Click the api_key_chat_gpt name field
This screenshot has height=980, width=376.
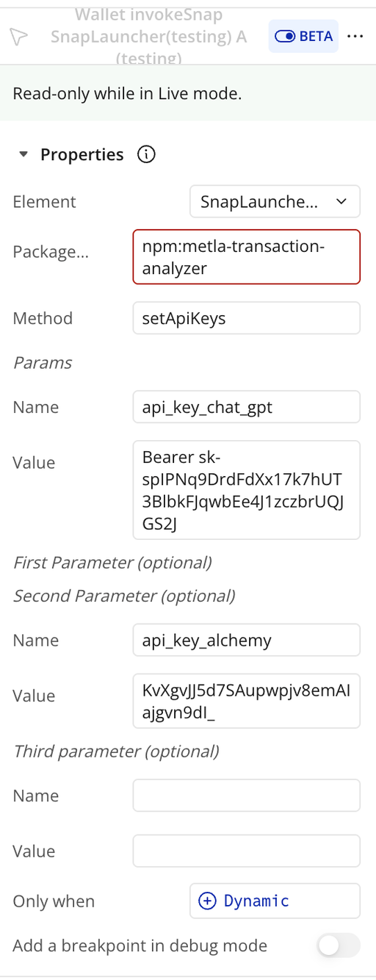point(247,407)
